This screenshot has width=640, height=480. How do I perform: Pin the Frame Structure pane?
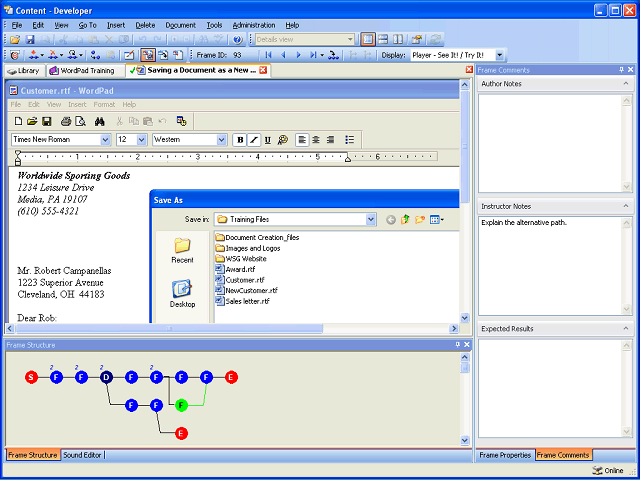point(458,345)
